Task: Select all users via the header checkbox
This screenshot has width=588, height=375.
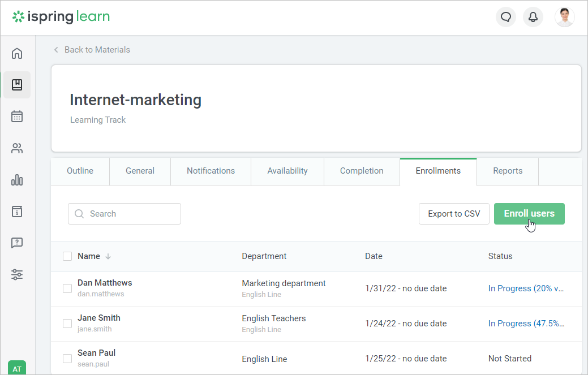Action: (x=67, y=256)
